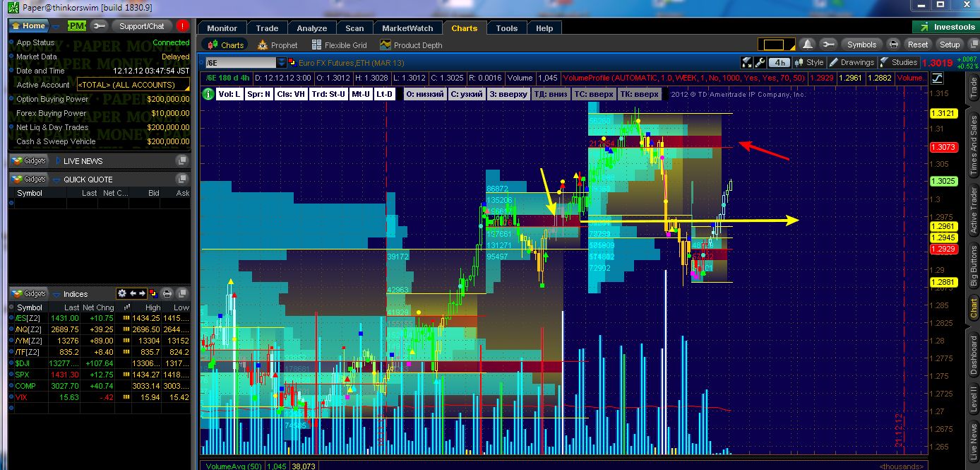Screen dimensions: 980x470
Task: Open the dropdown arrow next to Home
Action: (x=56, y=27)
